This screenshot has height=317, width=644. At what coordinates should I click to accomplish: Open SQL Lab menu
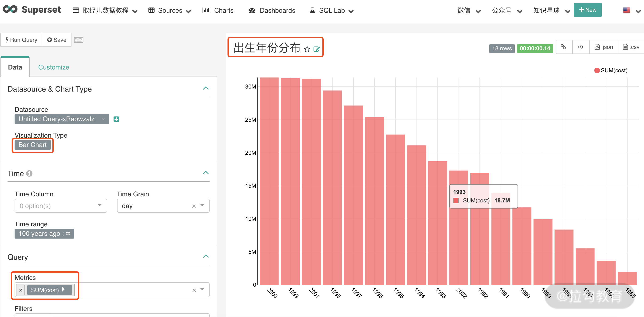click(x=331, y=11)
